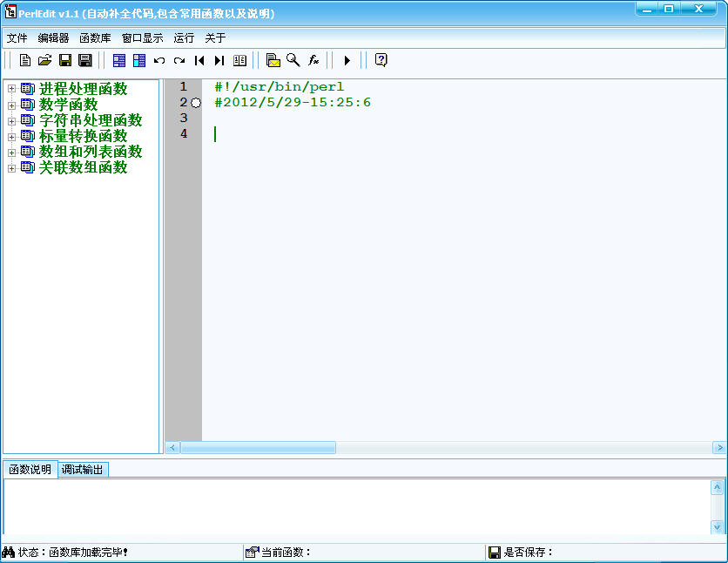728x563 pixels.
Task: Open the 运行 menu
Action: pyautogui.click(x=184, y=38)
